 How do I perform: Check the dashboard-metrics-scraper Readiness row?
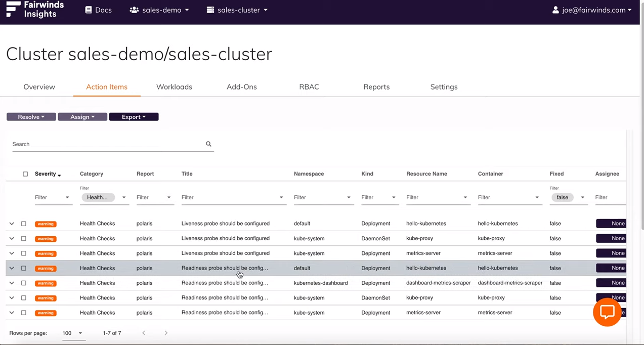[x=24, y=283]
